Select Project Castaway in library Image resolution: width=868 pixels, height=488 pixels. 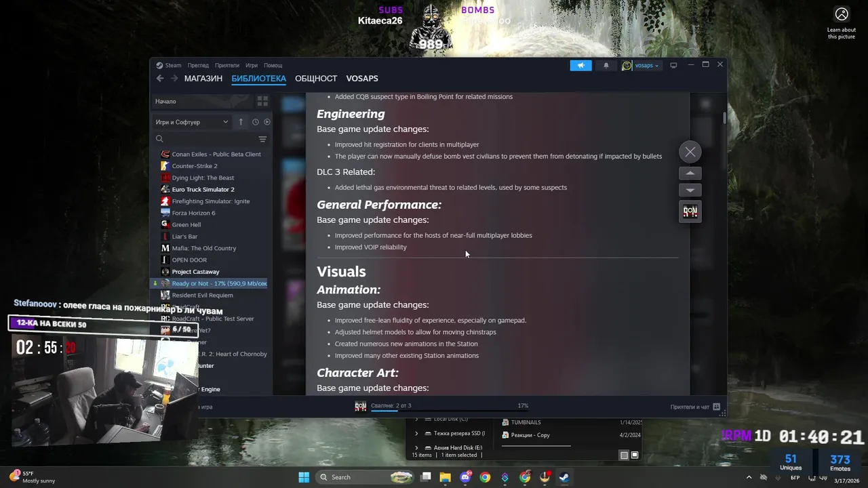tap(195, 272)
